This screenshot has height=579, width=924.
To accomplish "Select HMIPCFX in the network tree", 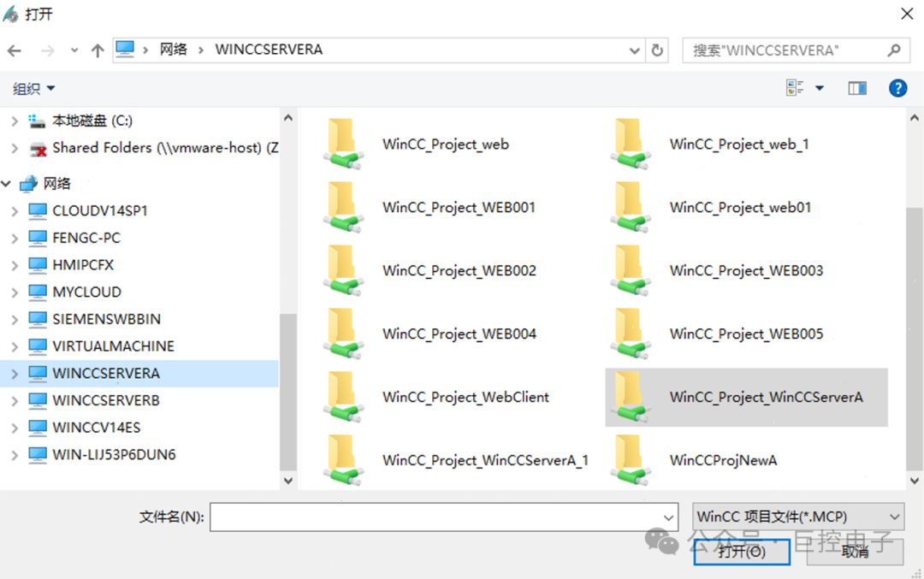I will (x=83, y=265).
